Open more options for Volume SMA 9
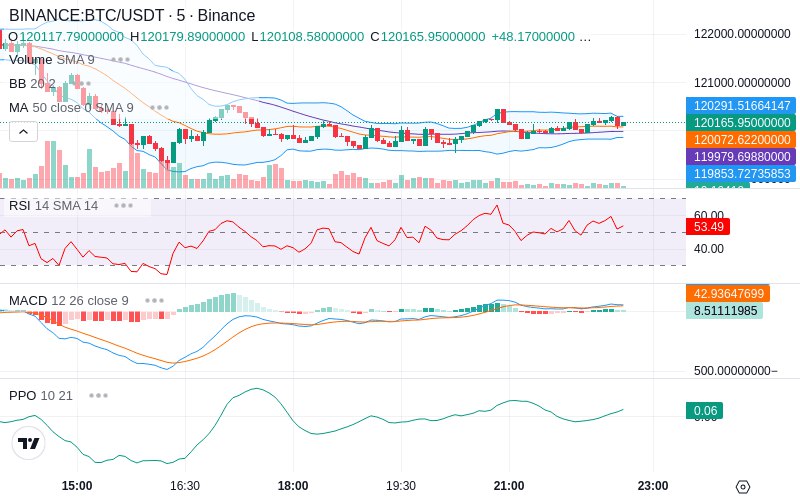Image resolution: width=800 pixels, height=500 pixels. tap(120, 60)
